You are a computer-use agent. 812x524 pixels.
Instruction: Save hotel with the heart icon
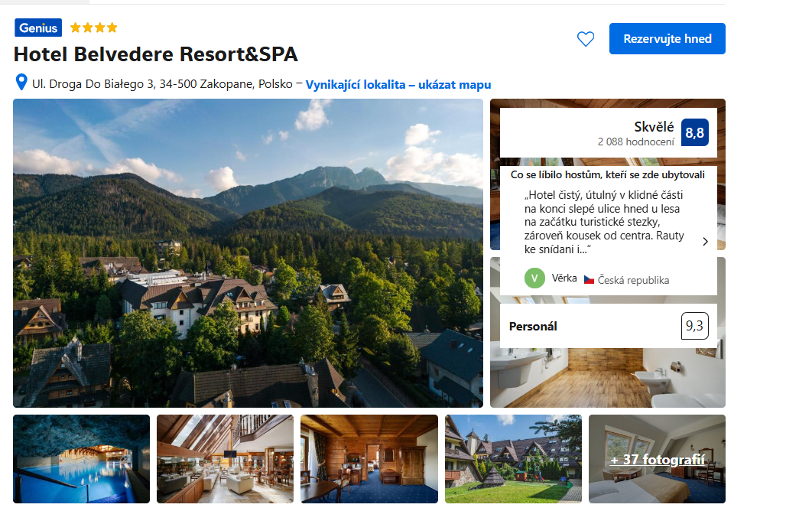[586, 39]
